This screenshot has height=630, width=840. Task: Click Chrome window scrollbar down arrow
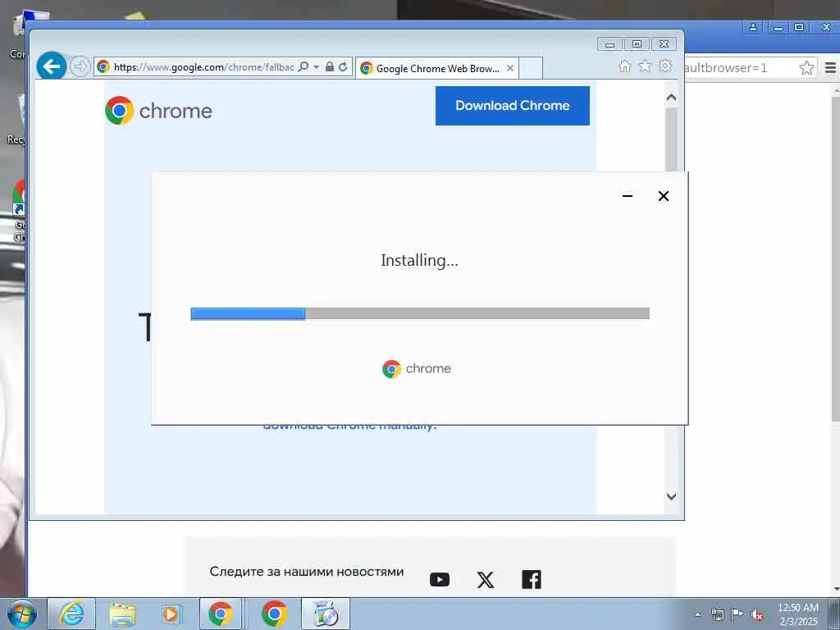point(836,589)
